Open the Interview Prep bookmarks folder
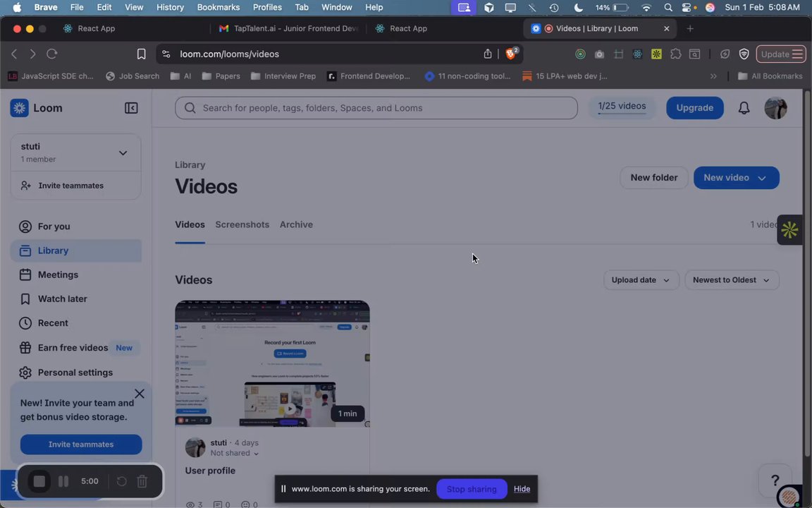The height and width of the screenshot is (508, 812). [283, 76]
